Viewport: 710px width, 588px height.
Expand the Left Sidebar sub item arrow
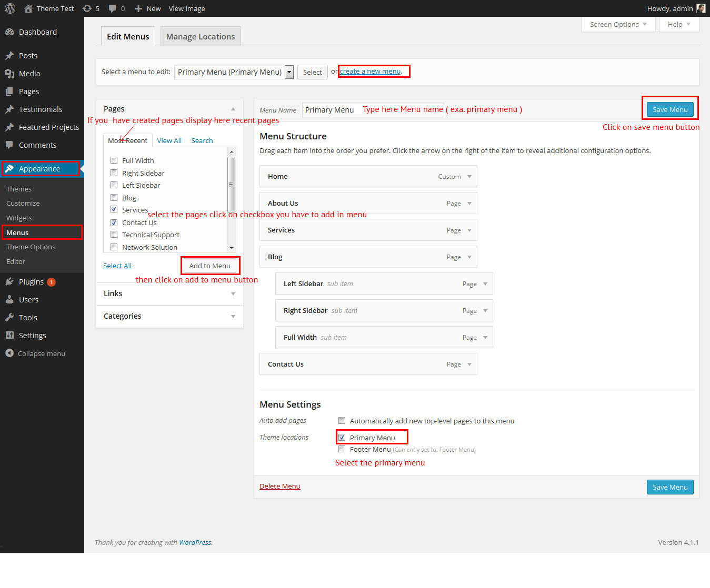point(485,284)
